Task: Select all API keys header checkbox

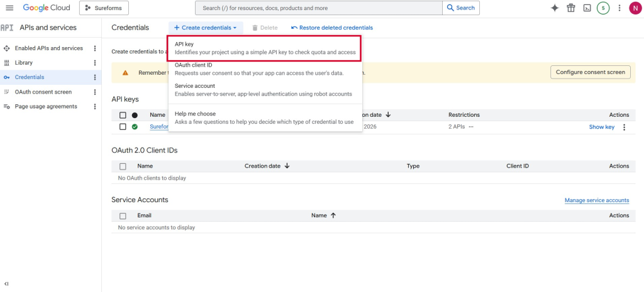Action: [x=123, y=116]
